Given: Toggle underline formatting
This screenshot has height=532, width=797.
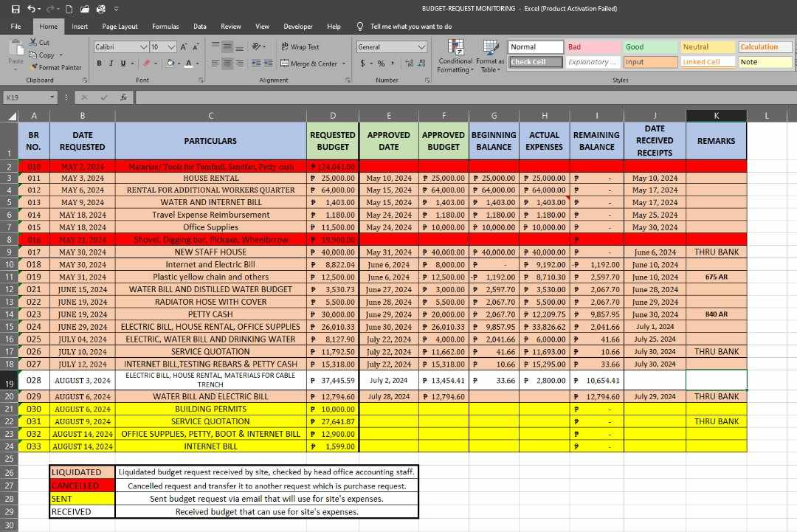Looking at the screenshot, I should coord(123,63).
